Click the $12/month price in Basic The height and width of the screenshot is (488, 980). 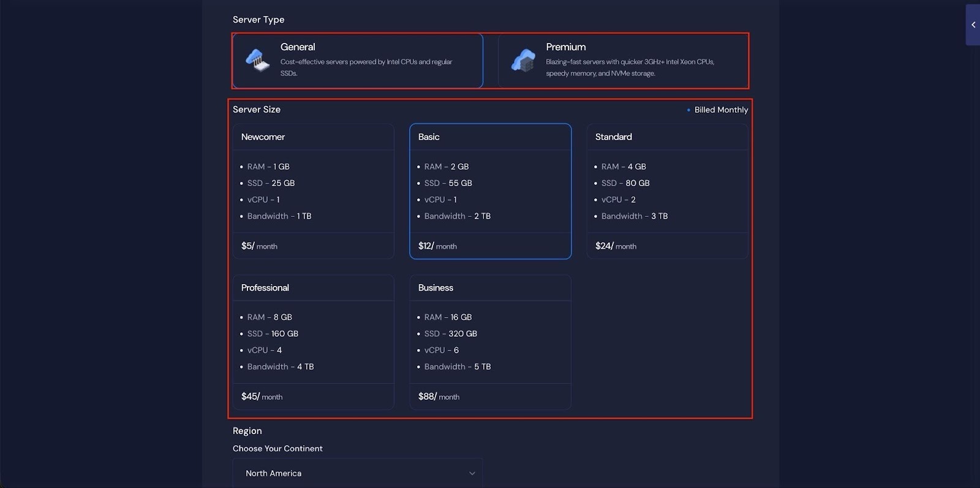pyautogui.click(x=437, y=246)
